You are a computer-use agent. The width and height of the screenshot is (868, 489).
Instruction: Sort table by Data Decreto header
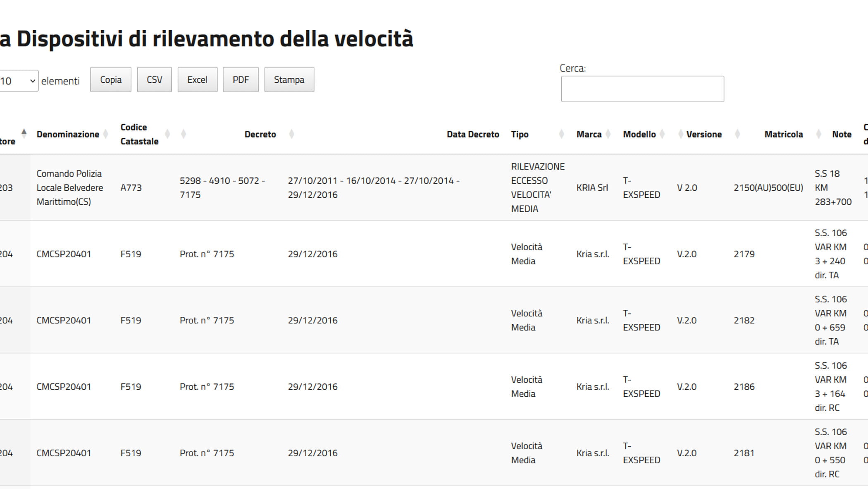tap(472, 134)
